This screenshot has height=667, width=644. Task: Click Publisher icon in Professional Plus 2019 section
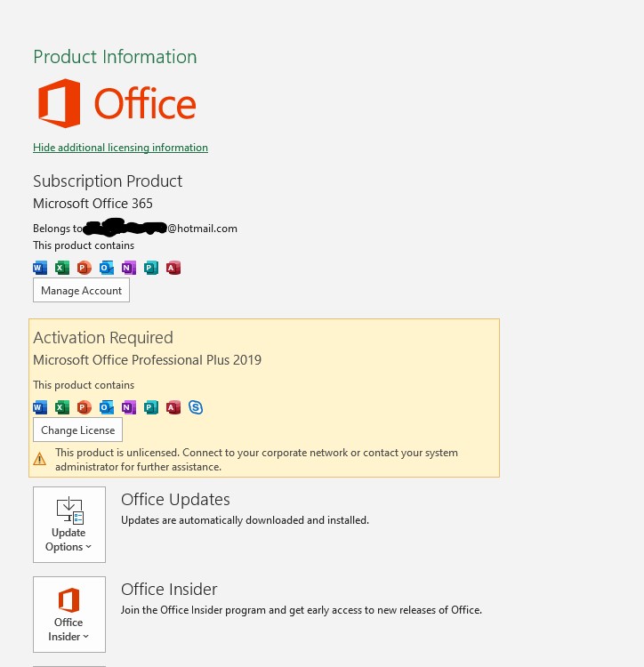[151, 407]
